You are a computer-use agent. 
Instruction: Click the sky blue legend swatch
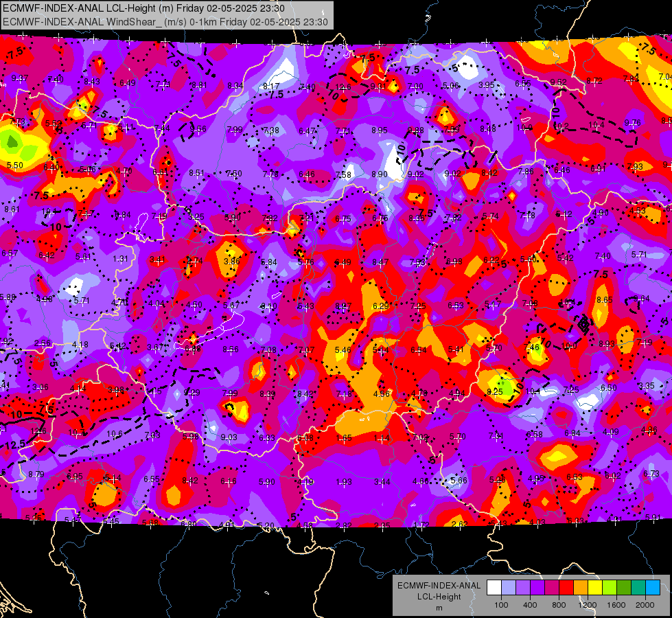pyautogui.click(x=653, y=588)
